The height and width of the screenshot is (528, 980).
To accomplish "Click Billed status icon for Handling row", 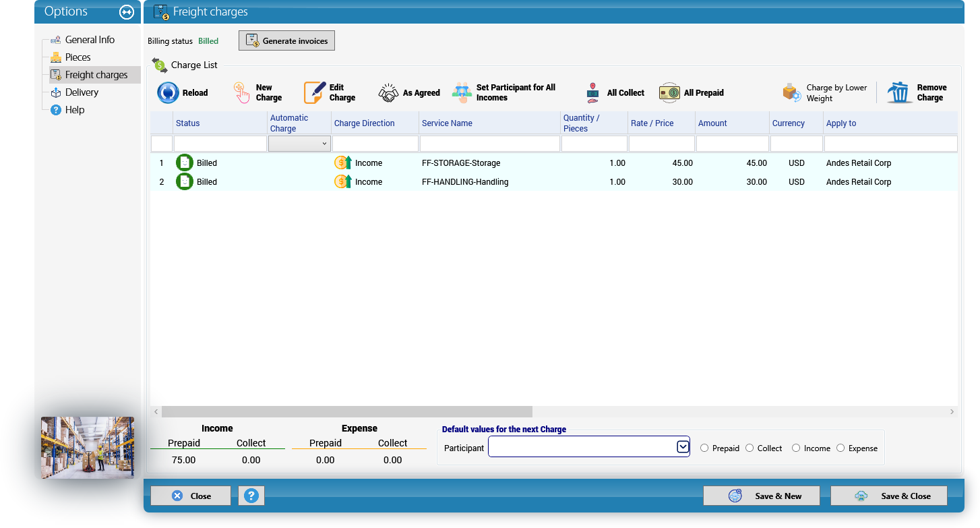I will [184, 181].
